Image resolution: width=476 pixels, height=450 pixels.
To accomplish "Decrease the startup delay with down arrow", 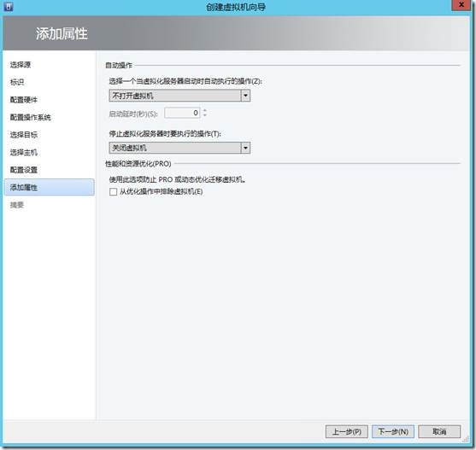I will (x=205, y=115).
